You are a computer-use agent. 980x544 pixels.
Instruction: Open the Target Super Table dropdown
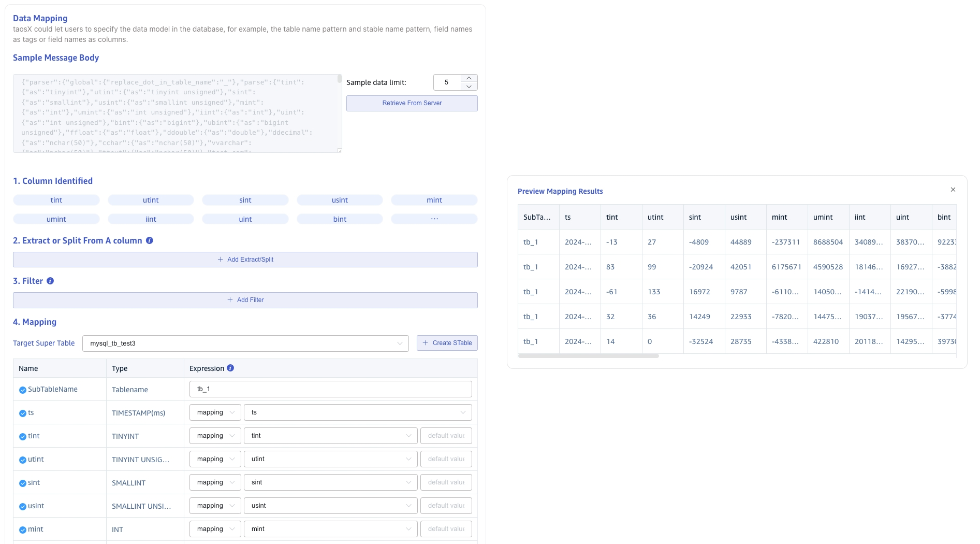point(245,343)
